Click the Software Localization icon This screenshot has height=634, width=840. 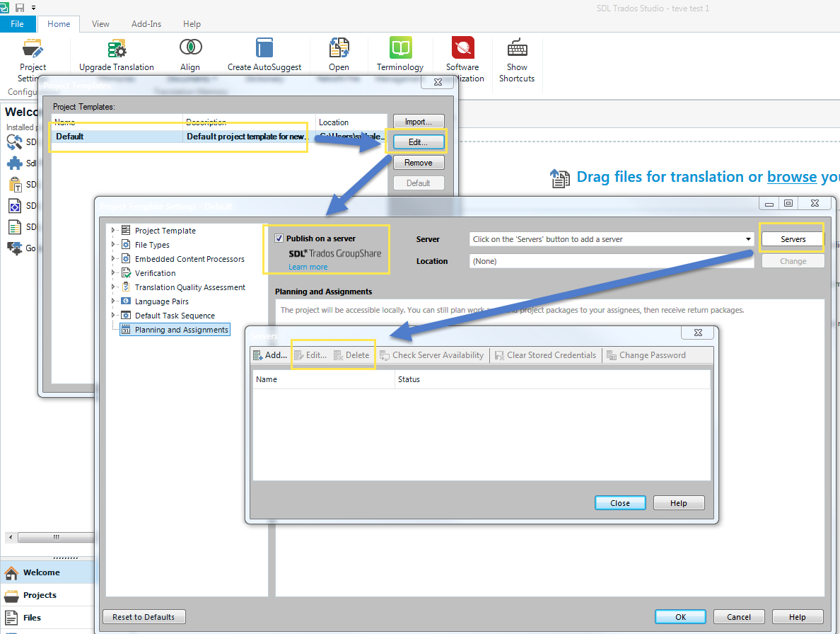463,47
